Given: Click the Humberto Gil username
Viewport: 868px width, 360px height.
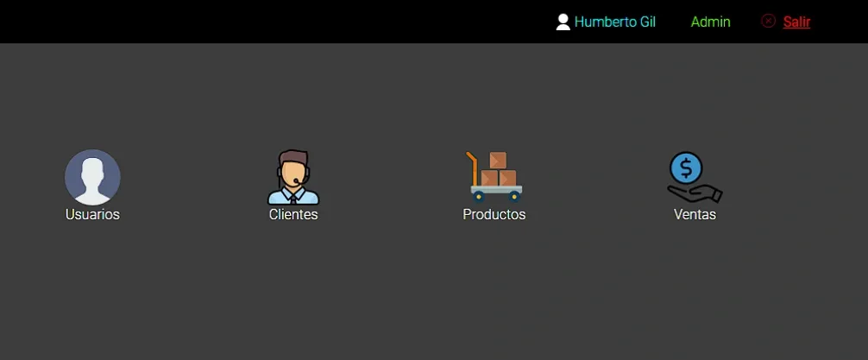Looking at the screenshot, I should click(x=615, y=22).
